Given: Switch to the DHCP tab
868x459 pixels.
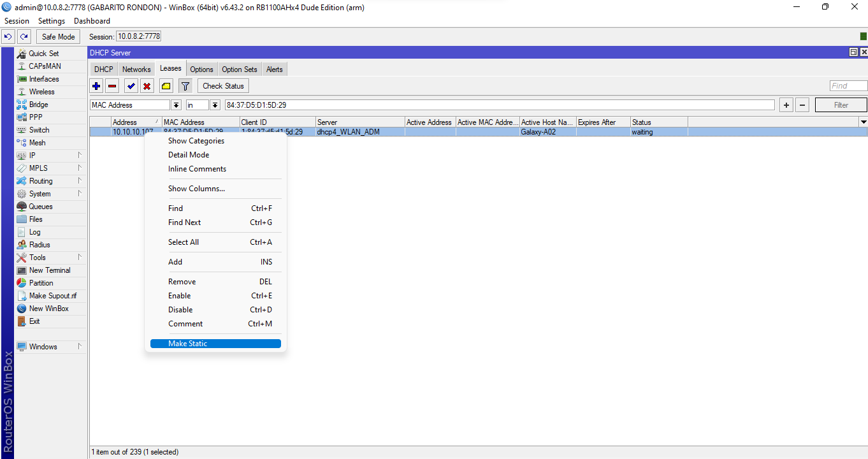Looking at the screenshot, I should [103, 69].
